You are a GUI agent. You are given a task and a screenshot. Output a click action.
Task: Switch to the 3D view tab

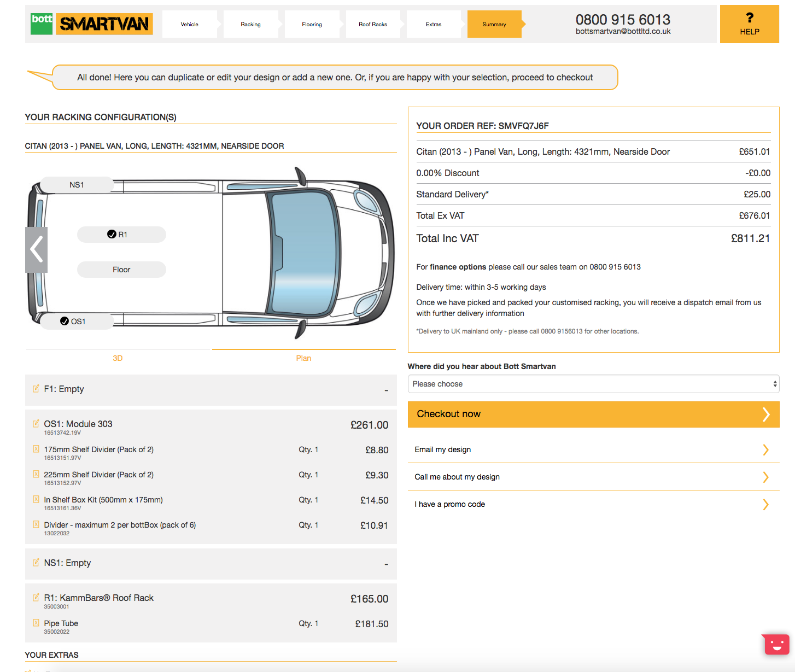(x=118, y=358)
